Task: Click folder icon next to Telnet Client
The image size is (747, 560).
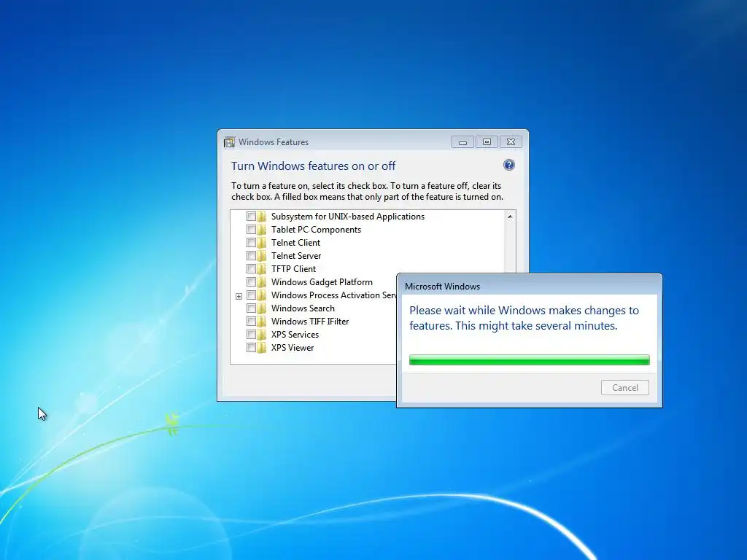Action: tap(262, 243)
